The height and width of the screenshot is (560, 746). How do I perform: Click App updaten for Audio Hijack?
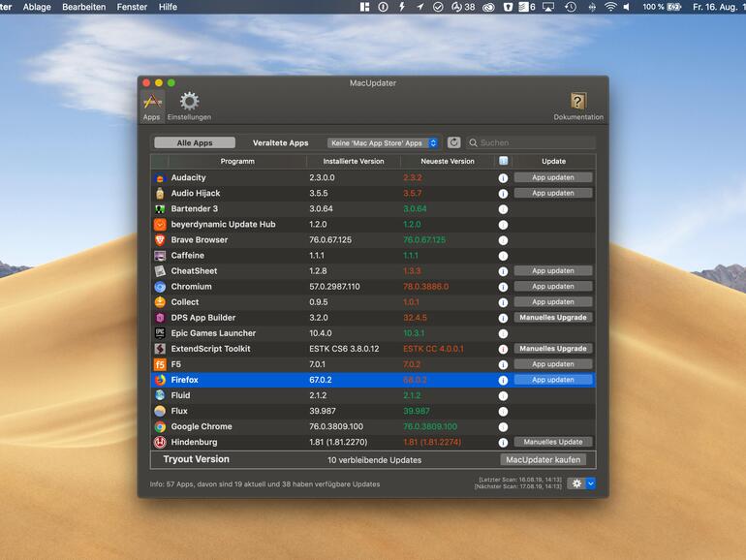pos(553,193)
